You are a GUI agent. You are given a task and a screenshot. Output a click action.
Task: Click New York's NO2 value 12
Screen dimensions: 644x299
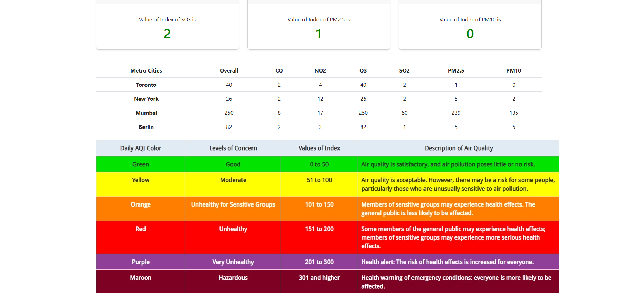pyautogui.click(x=320, y=99)
